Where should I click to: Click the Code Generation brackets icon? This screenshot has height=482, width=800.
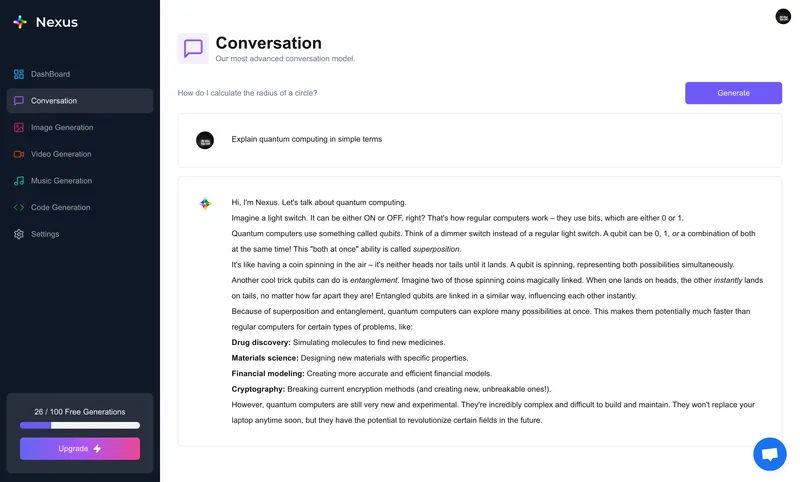[x=19, y=208]
